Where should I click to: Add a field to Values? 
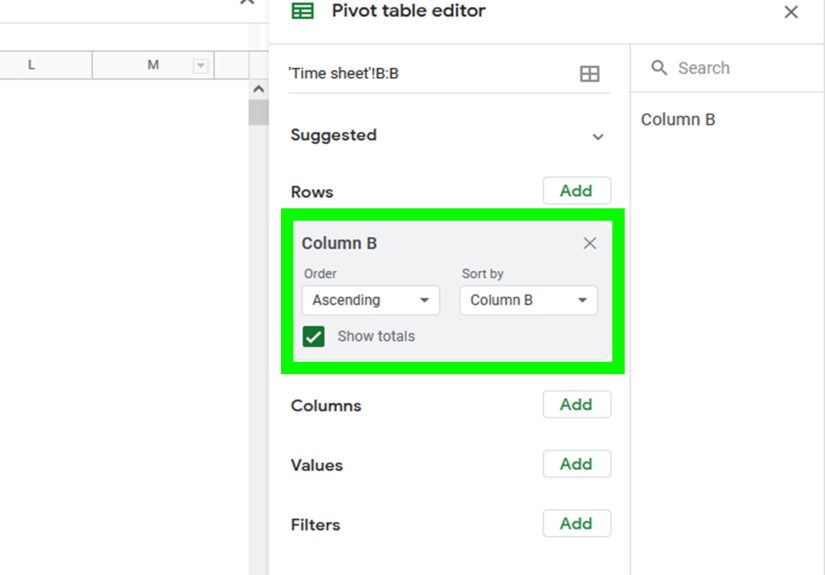pos(577,463)
